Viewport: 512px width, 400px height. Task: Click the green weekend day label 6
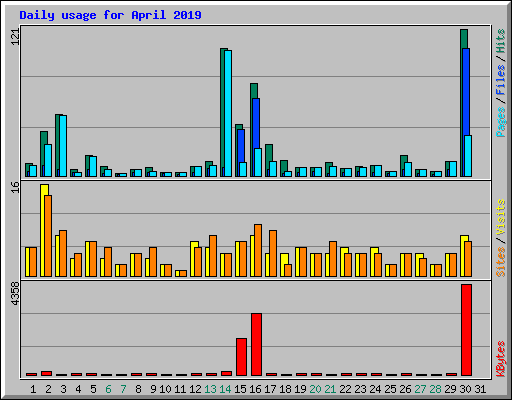[x=108, y=389]
